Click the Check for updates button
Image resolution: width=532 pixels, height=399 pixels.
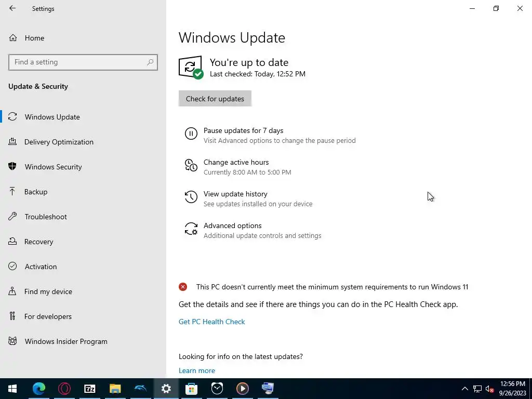pyautogui.click(x=215, y=98)
